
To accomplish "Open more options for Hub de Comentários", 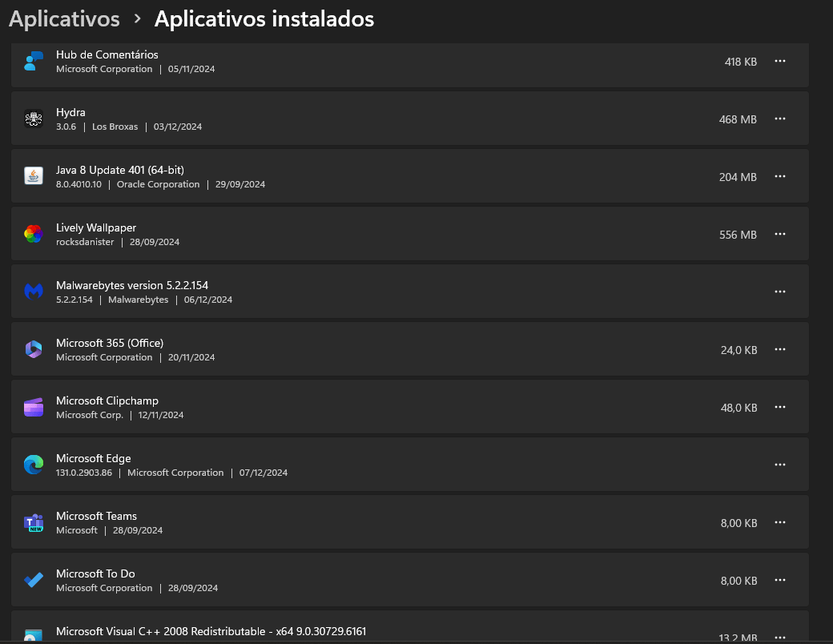I will pos(780,61).
